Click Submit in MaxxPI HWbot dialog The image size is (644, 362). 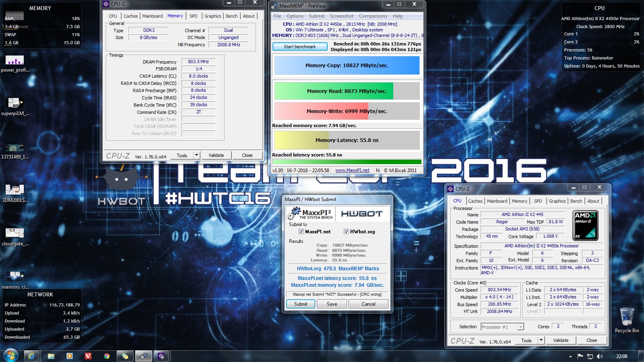(x=301, y=304)
